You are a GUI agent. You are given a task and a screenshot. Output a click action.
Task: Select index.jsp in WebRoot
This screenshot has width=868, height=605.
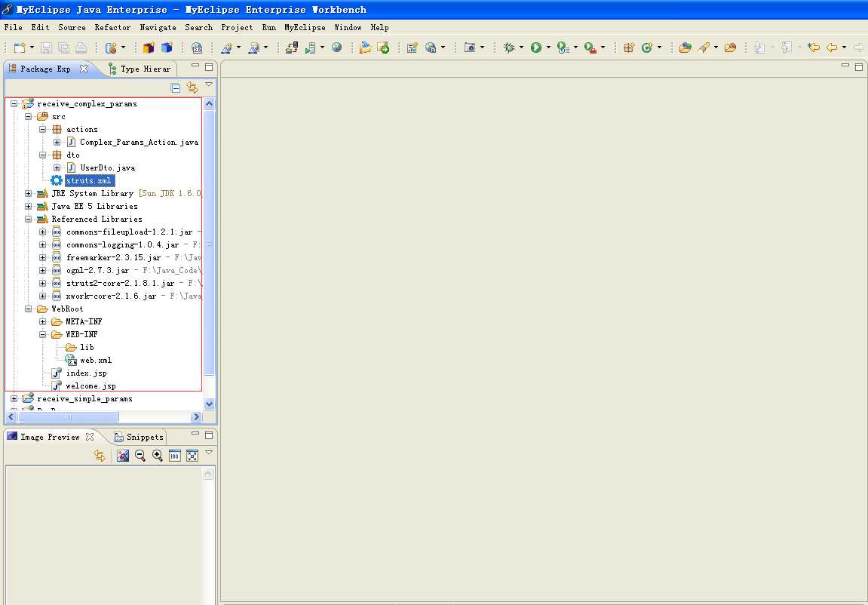coord(87,373)
